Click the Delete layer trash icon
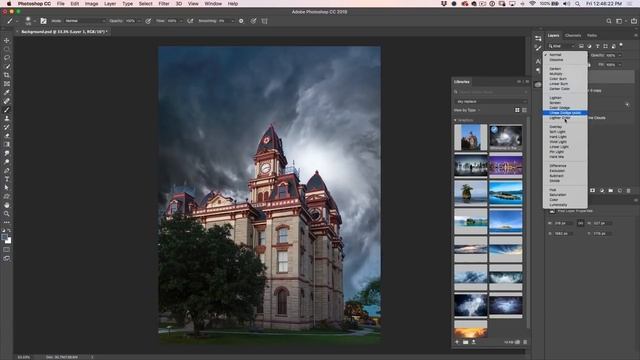 click(629, 191)
